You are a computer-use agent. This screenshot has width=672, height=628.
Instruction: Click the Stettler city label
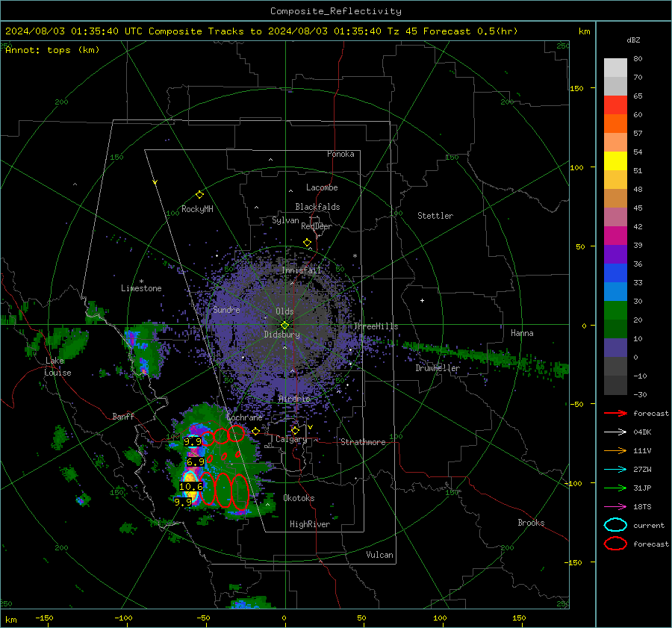tap(435, 216)
